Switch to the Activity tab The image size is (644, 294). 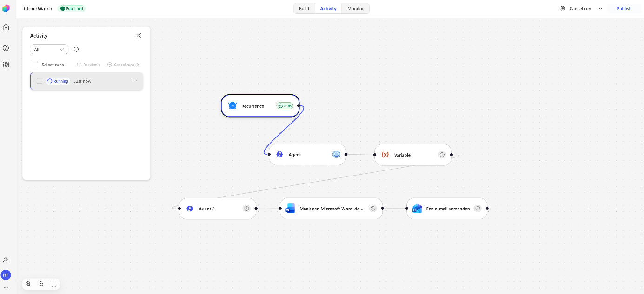(328, 8)
